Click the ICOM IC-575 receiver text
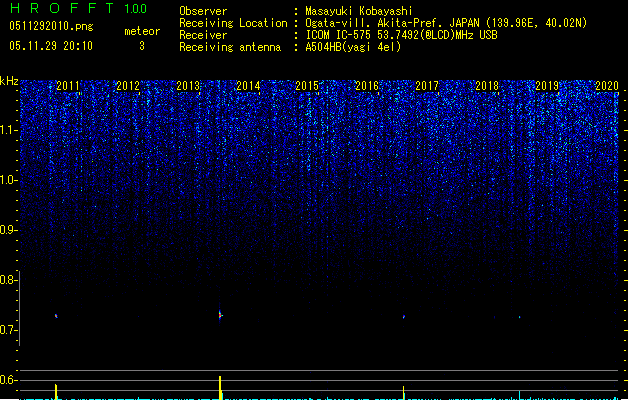Image resolution: width=629 pixels, height=400 pixels. (x=401, y=35)
